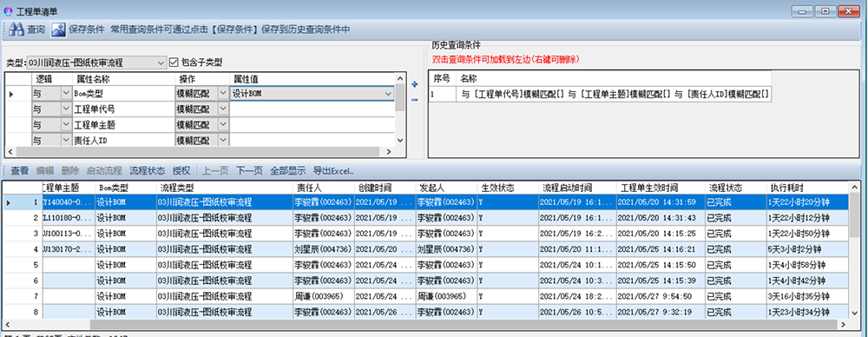This screenshot has width=868, height=337.
Task: Click 导出Excel.. to export results
Action: (333, 170)
